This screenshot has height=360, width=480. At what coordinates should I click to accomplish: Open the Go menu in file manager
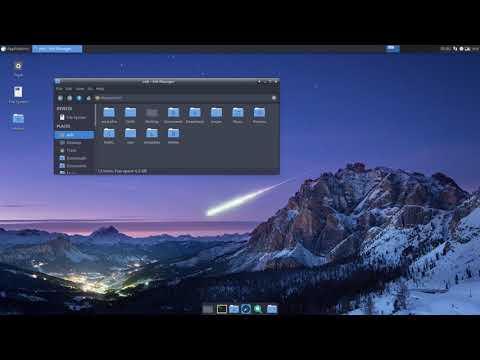90,89
